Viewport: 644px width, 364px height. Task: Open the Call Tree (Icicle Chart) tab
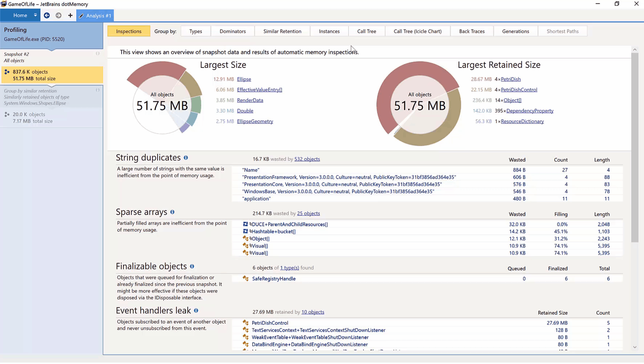pos(417,31)
